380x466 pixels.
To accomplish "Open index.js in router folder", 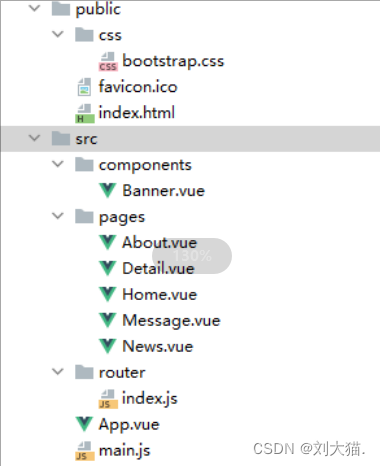I will [x=150, y=399].
